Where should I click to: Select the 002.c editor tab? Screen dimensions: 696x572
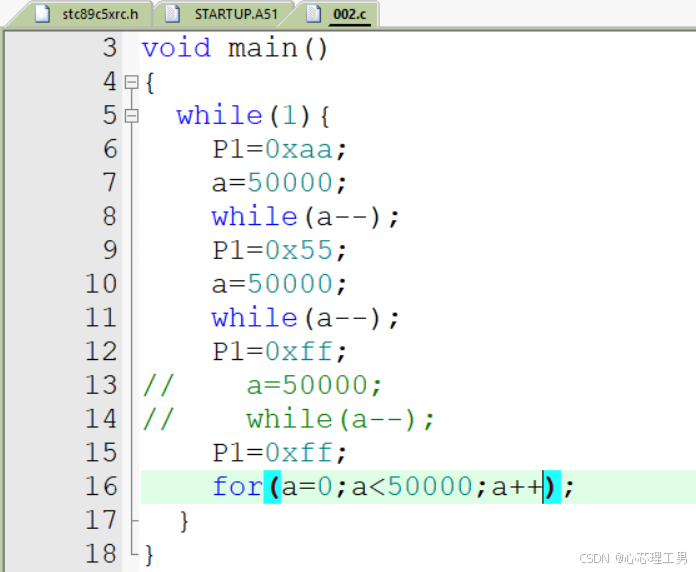point(342,14)
